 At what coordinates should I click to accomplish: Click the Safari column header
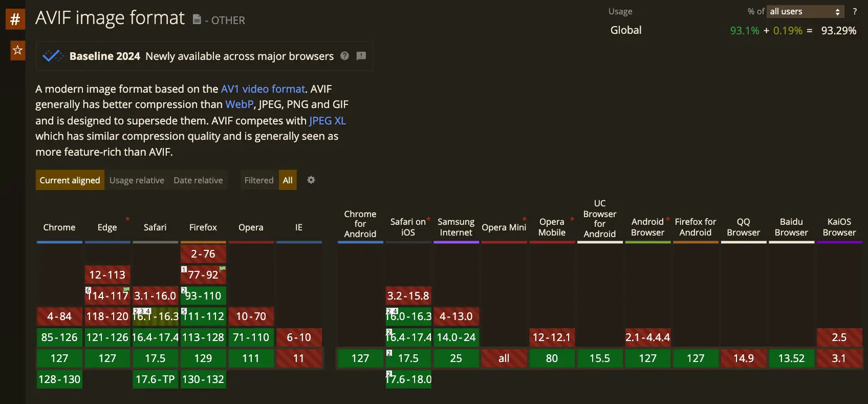[x=155, y=227]
